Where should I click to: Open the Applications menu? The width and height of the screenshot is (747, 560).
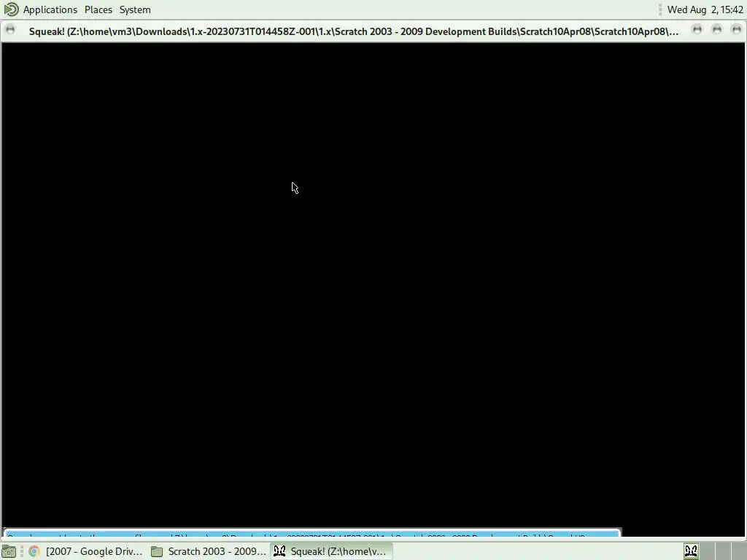(50, 9)
